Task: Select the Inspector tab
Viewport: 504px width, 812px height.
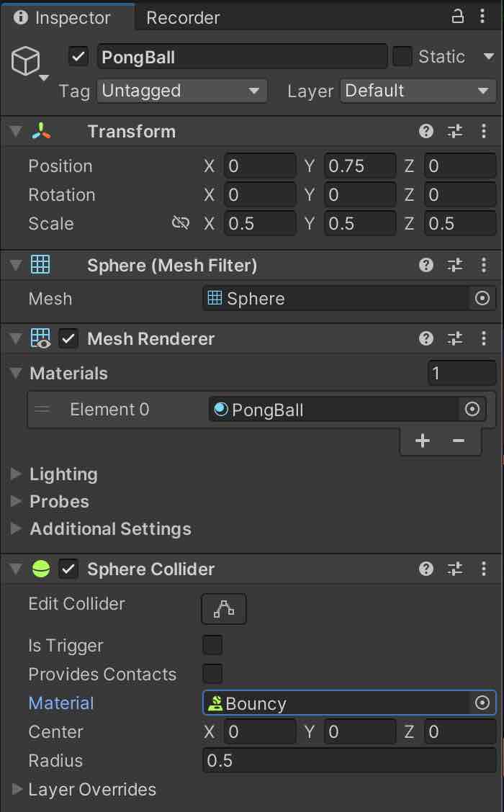Action: click(x=63, y=17)
